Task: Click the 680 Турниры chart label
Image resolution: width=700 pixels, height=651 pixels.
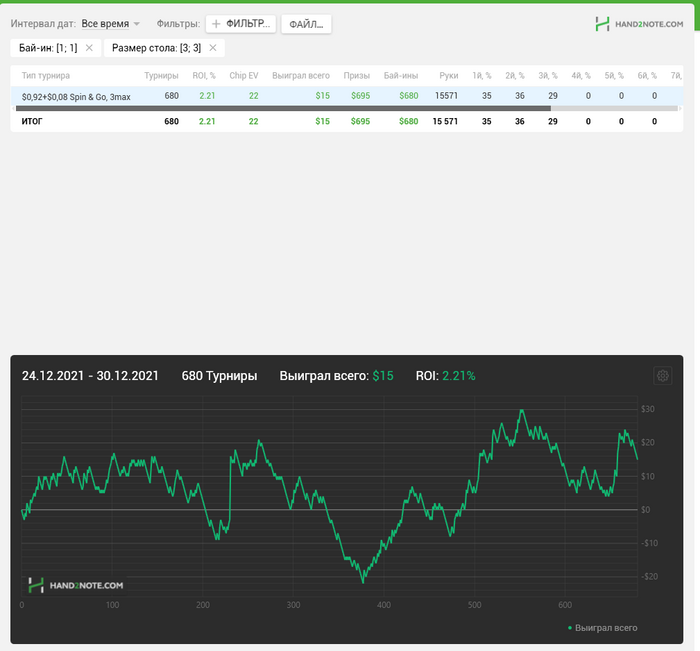Action: coord(219,376)
